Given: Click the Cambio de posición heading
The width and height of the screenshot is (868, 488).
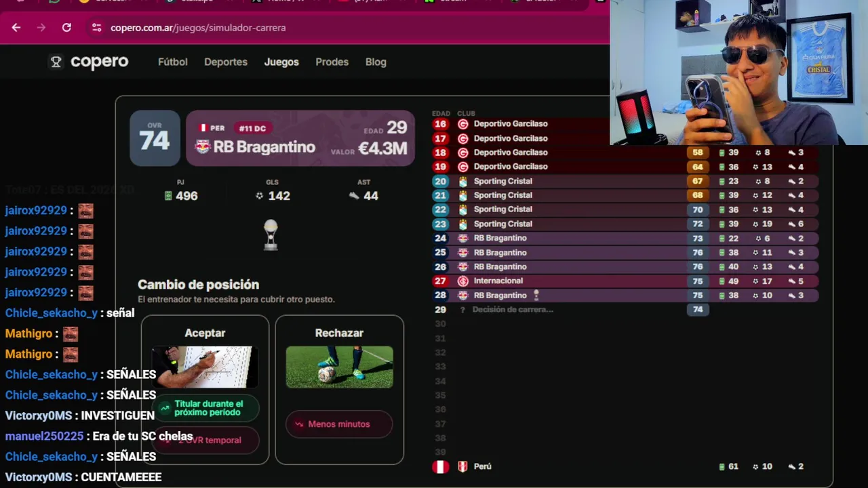Looking at the screenshot, I should pyautogui.click(x=198, y=285).
